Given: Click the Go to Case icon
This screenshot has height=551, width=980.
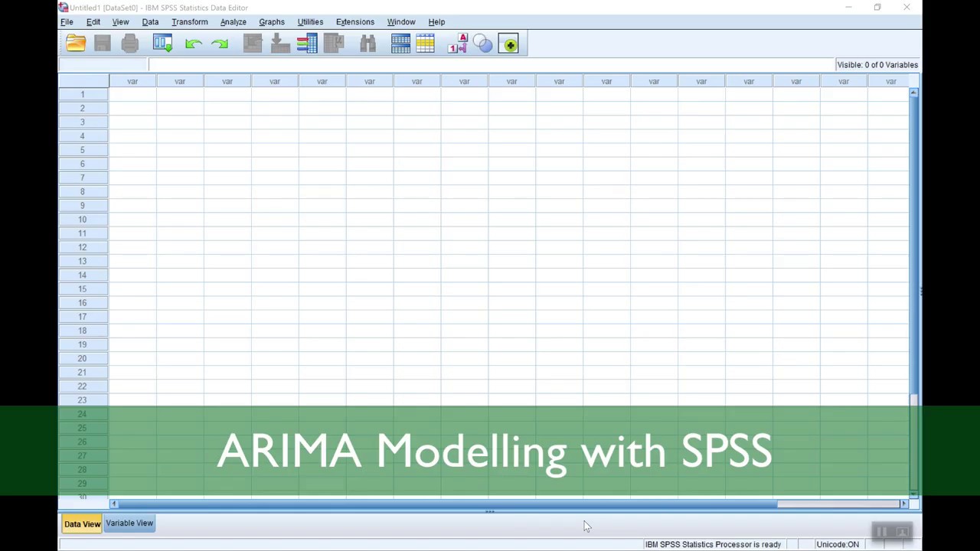Looking at the screenshot, I should click(x=253, y=44).
